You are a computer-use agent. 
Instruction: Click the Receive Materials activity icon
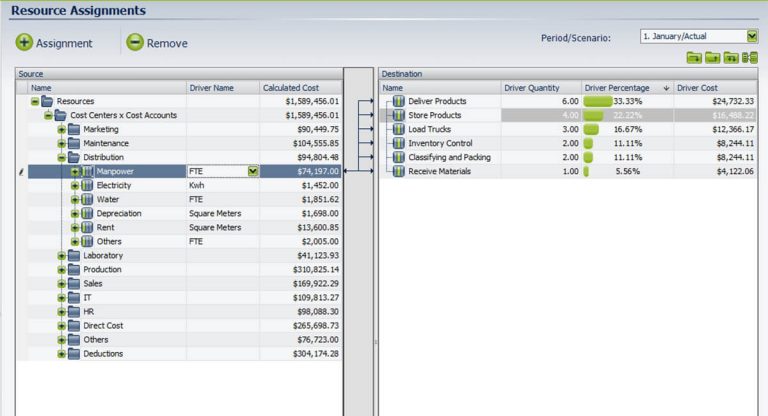click(x=399, y=171)
